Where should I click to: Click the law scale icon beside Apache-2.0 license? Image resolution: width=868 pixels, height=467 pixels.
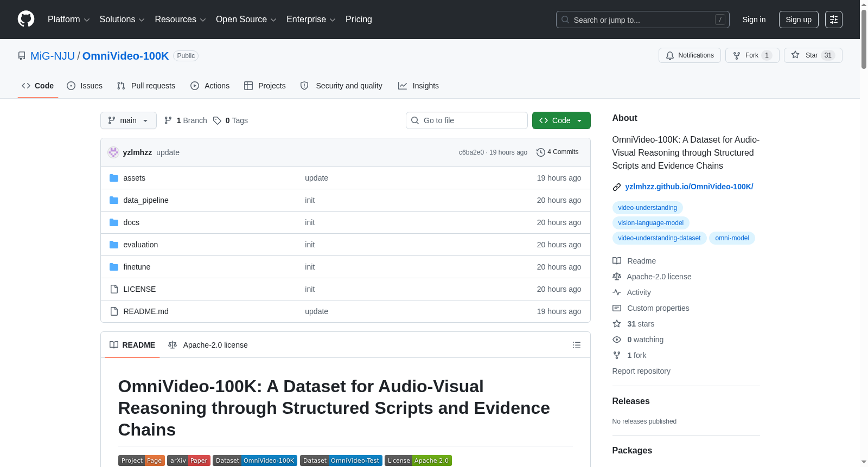[617, 277]
